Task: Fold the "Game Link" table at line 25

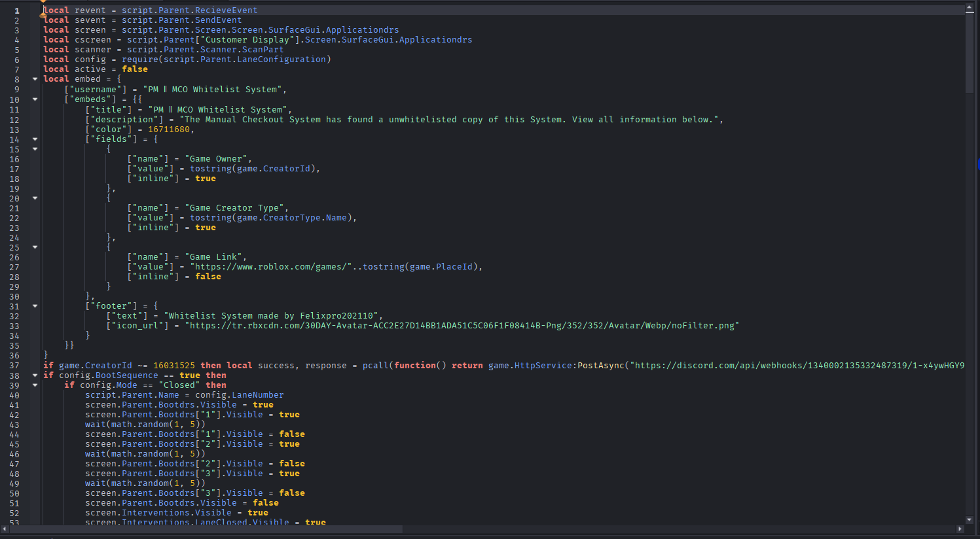Action: [35, 247]
